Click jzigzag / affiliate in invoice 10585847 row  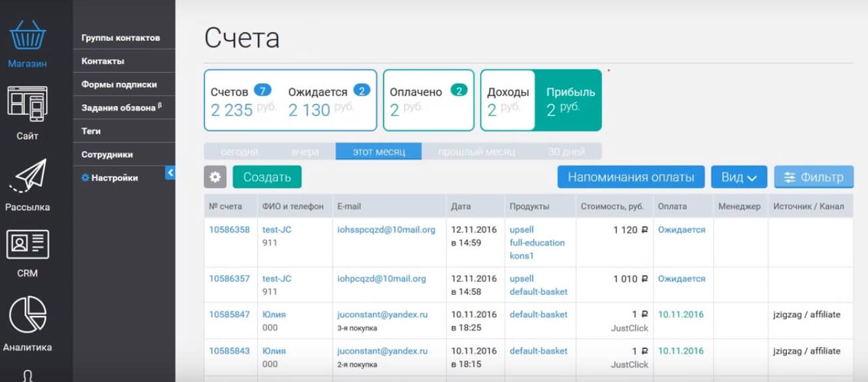807,314
